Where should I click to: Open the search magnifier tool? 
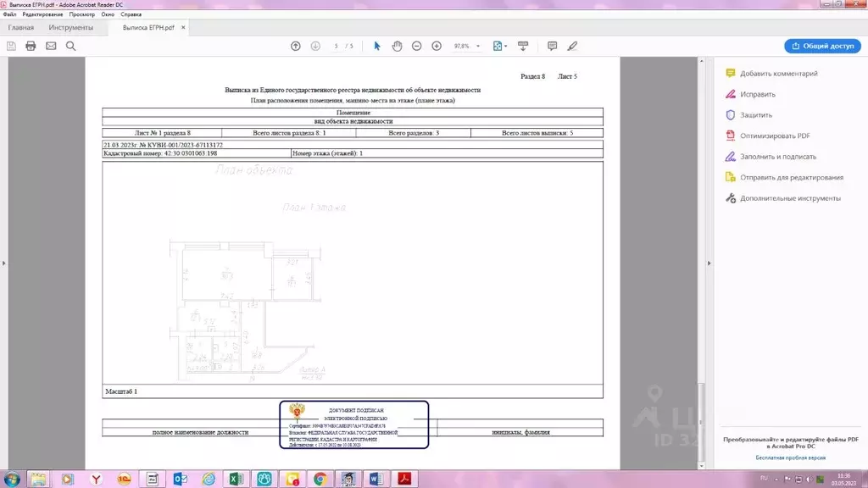point(71,46)
